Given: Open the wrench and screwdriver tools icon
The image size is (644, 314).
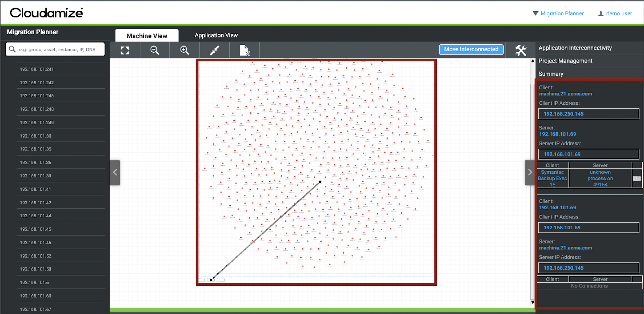Looking at the screenshot, I should 520,50.
